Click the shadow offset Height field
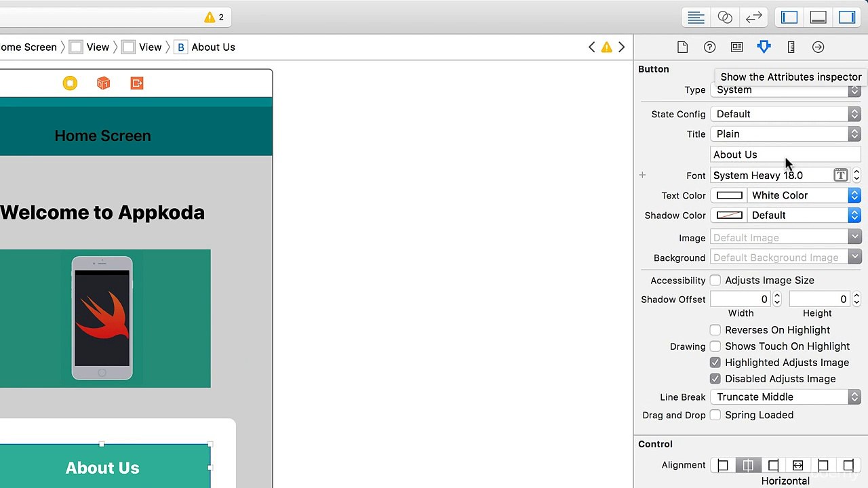 (820, 299)
